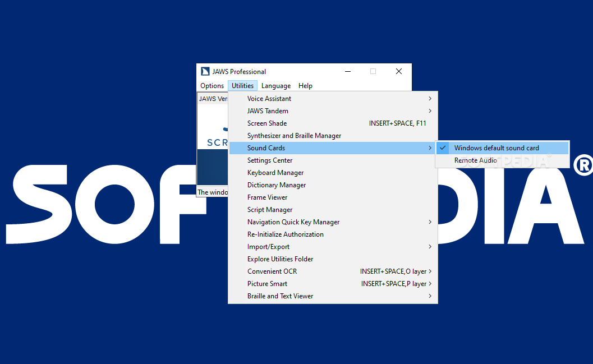Open the Convenient OCR submenu
Image resolution: width=593 pixels, height=364 pixels.
pyautogui.click(x=333, y=271)
